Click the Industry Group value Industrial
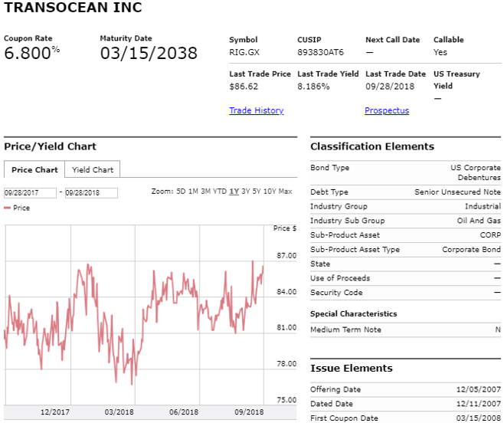 click(483, 206)
